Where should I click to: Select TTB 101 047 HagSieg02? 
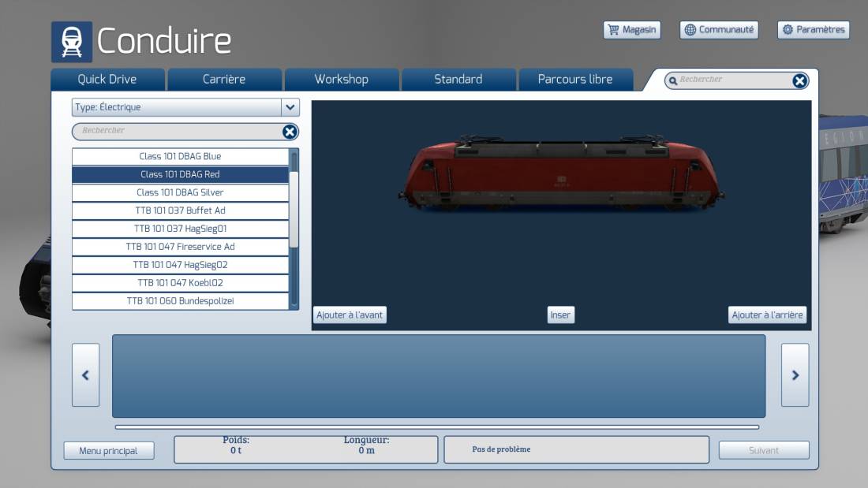[180, 265]
